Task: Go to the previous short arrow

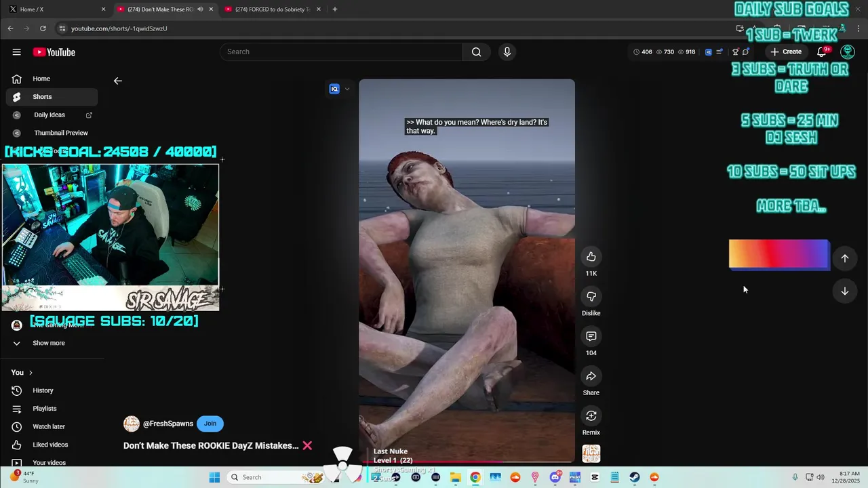Action: pyautogui.click(x=845, y=258)
